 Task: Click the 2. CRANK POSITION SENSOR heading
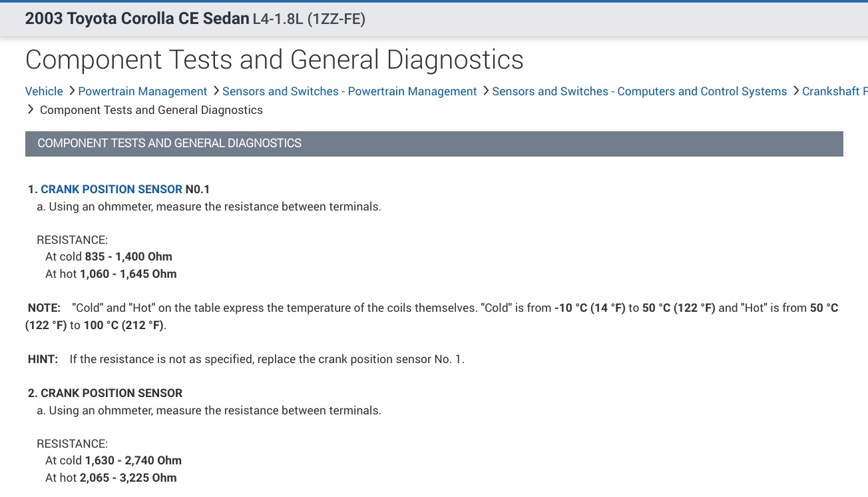point(105,393)
